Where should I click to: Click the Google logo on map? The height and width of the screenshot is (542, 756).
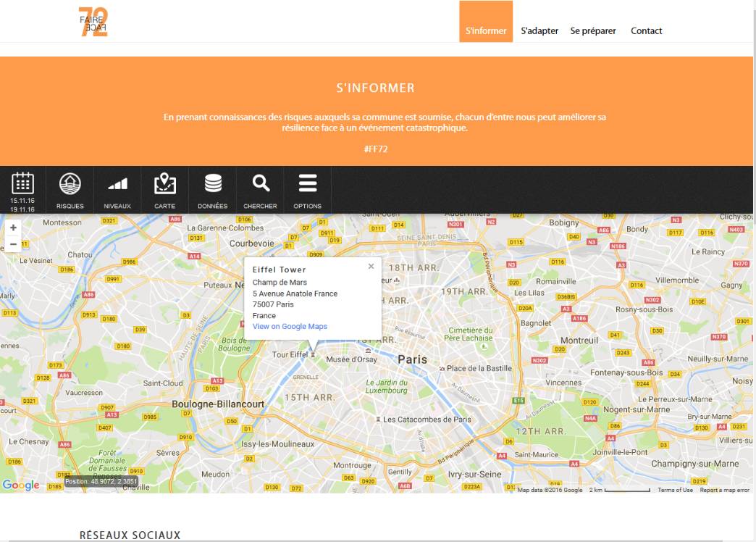click(x=21, y=485)
